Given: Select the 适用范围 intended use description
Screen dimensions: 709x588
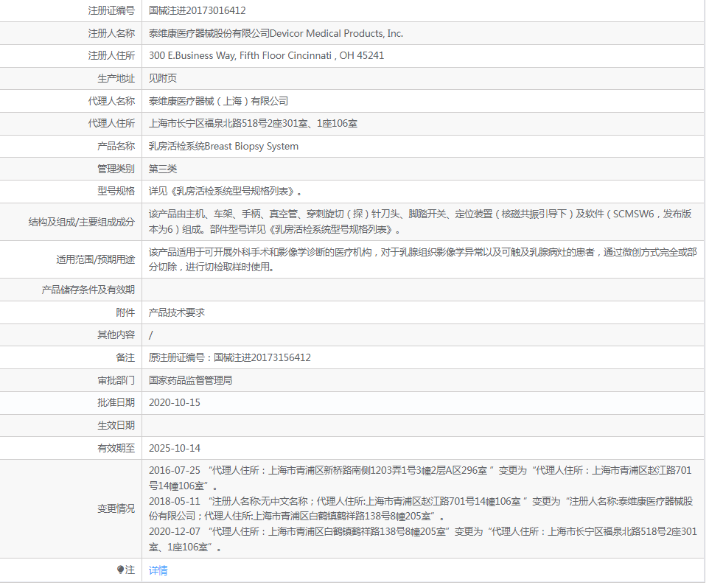Looking at the screenshot, I should pos(423,259).
